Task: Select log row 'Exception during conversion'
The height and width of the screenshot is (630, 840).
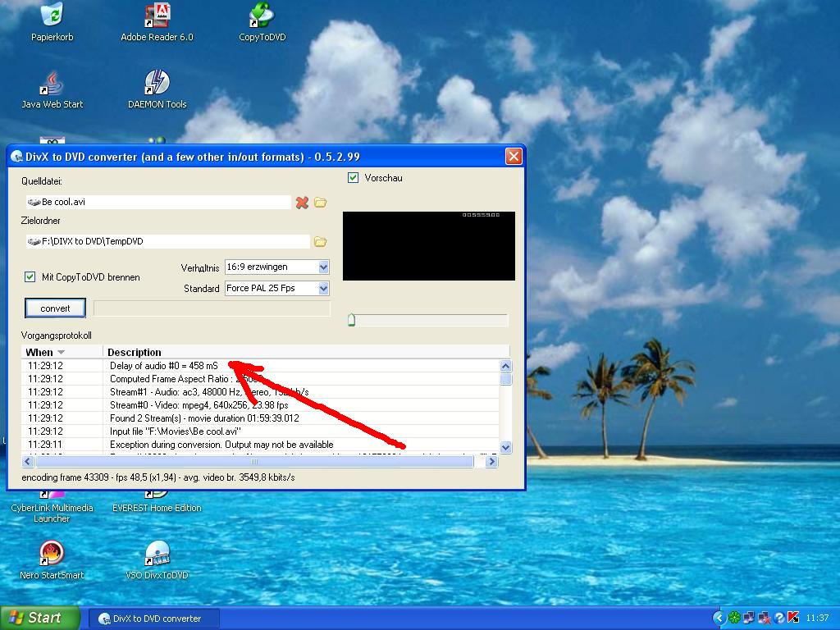Action: pos(260,445)
